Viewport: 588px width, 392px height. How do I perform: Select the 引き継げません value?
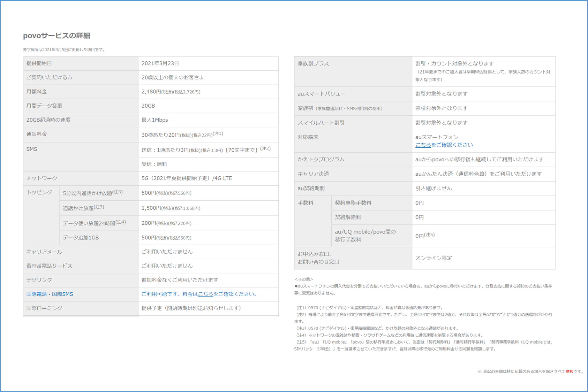coord(434,188)
